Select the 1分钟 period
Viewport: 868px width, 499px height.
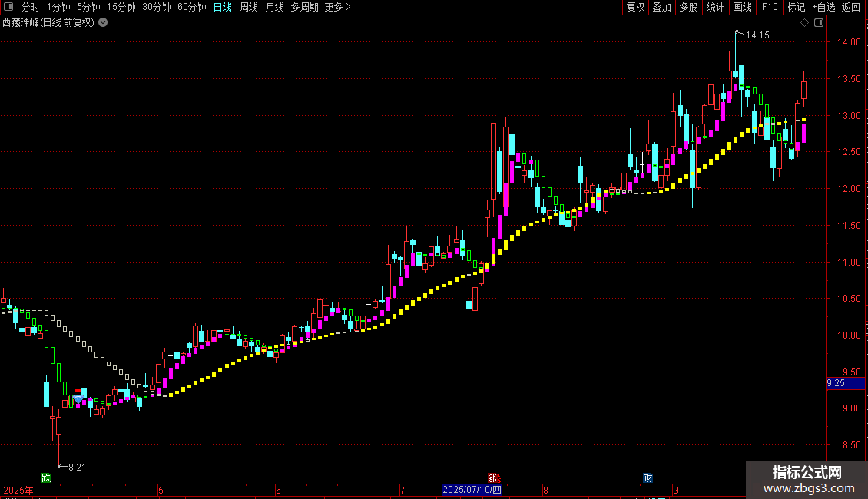[x=58, y=7]
